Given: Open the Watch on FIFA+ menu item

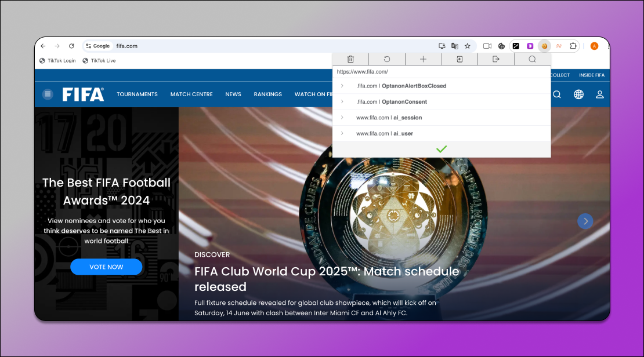Looking at the screenshot, I should click(x=313, y=94).
